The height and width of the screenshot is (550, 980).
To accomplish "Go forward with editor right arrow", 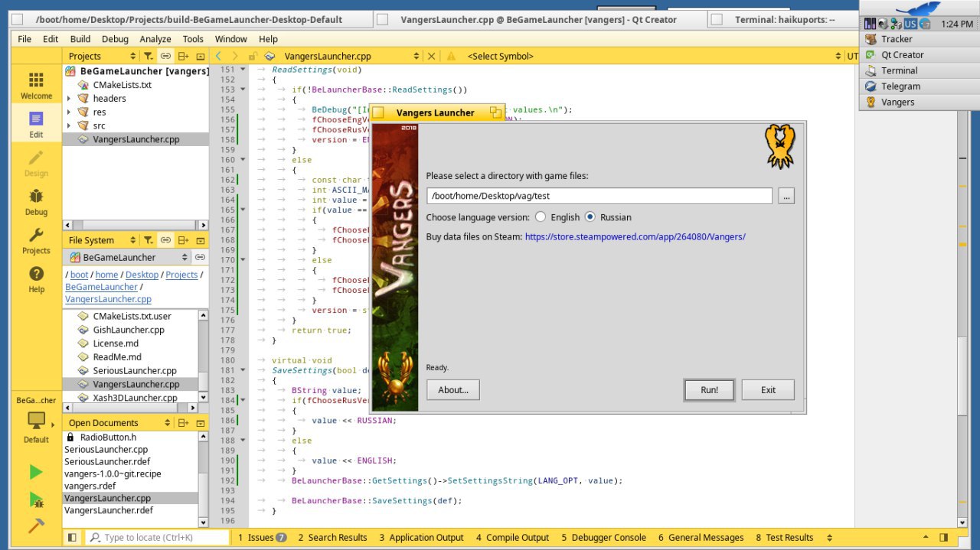I will (234, 56).
